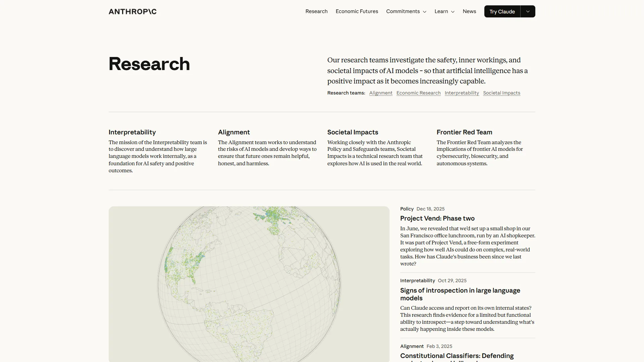Follow the Economic Research team link
This screenshot has height=362, width=644.
click(419, 93)
